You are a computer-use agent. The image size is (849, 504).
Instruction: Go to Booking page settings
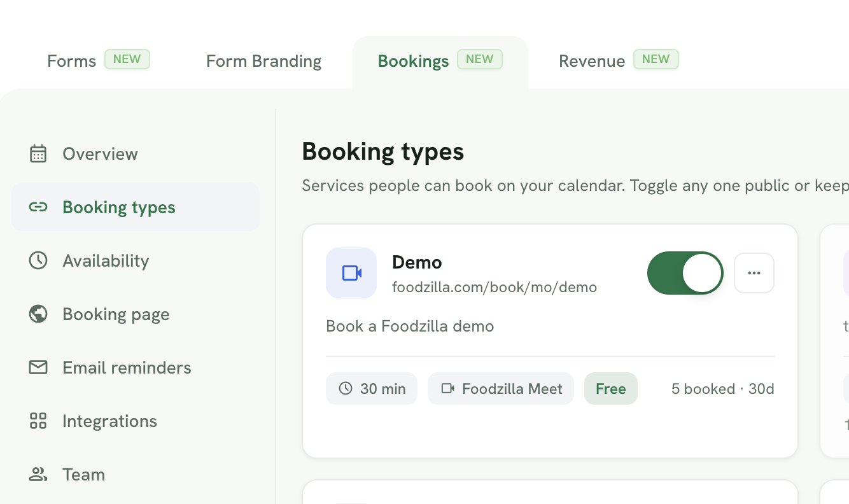136,314
